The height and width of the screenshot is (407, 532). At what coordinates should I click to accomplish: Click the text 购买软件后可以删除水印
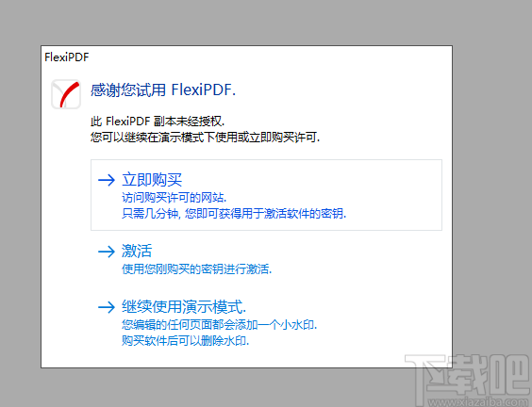coord(185,340)
